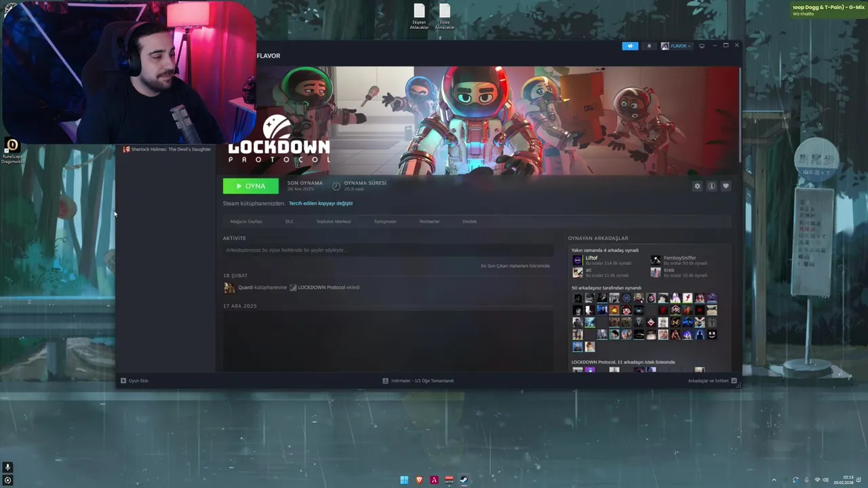The height and width of the screenshot is (488, 868).
Task: Open the Tartışmalar tab
Action: 385,222
